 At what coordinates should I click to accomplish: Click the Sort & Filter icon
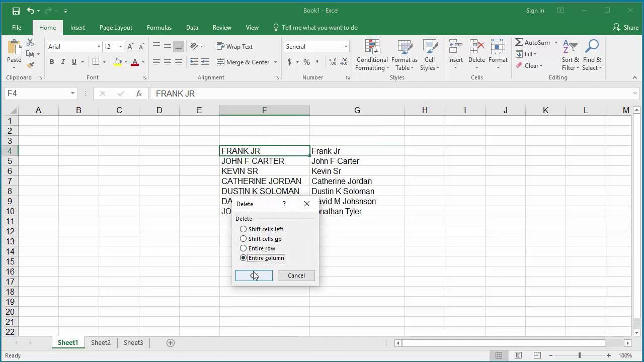(x=571, y=55)
